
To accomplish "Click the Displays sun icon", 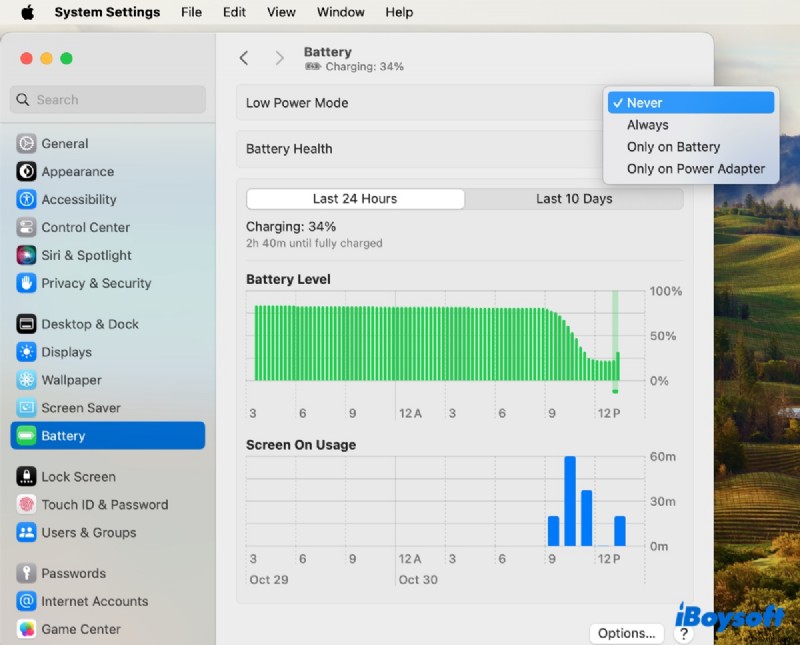I will (26, 352).
